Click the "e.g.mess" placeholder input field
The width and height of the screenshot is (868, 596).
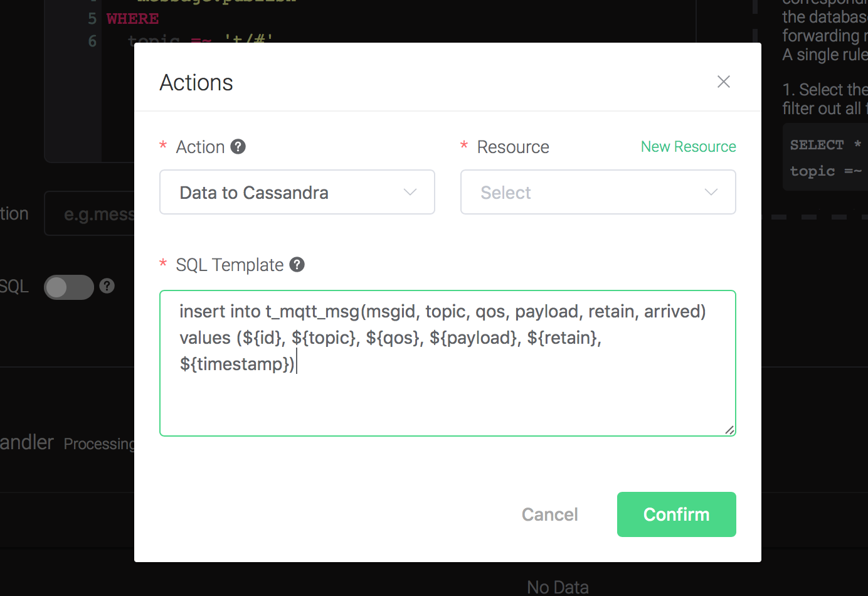point(94,214)
